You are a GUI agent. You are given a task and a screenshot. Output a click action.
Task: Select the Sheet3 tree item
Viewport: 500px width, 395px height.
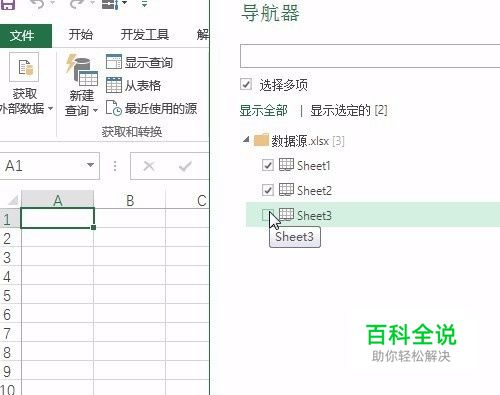373,215
